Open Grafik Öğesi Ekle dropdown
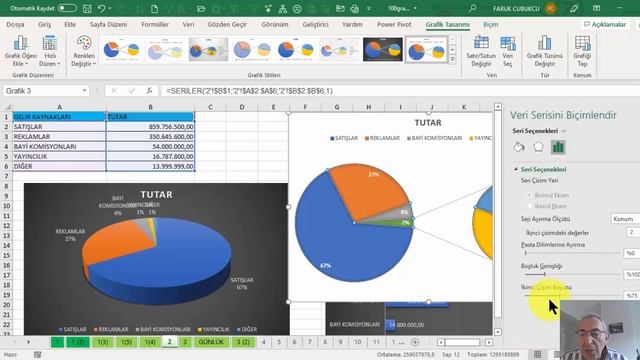Image resolution: width=640 pixels, height=360 pixels. coord(20,51)
